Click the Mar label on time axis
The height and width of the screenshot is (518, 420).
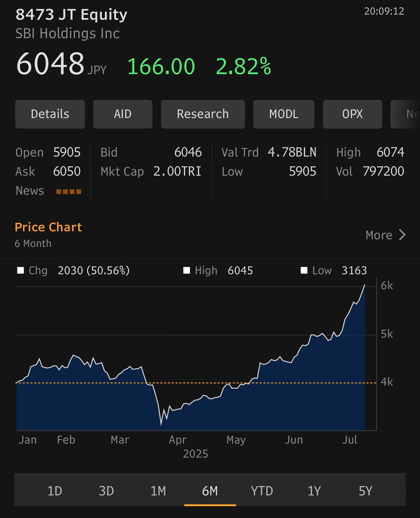[120, 440]
